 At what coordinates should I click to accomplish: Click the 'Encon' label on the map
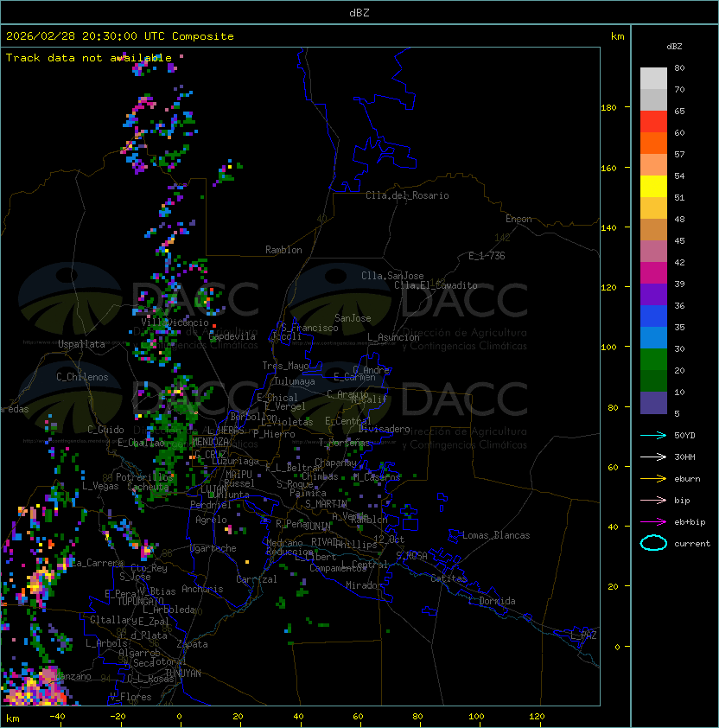(519, 219)
